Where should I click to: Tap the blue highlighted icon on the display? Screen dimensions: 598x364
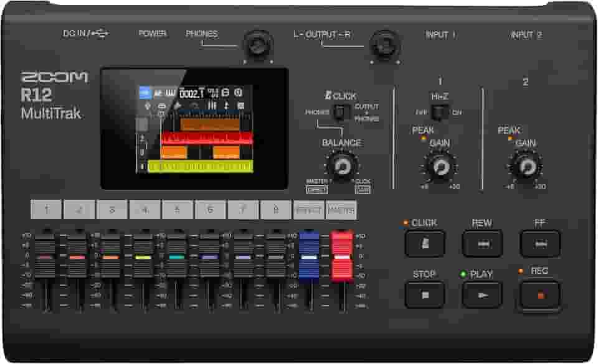coord(145,93)
